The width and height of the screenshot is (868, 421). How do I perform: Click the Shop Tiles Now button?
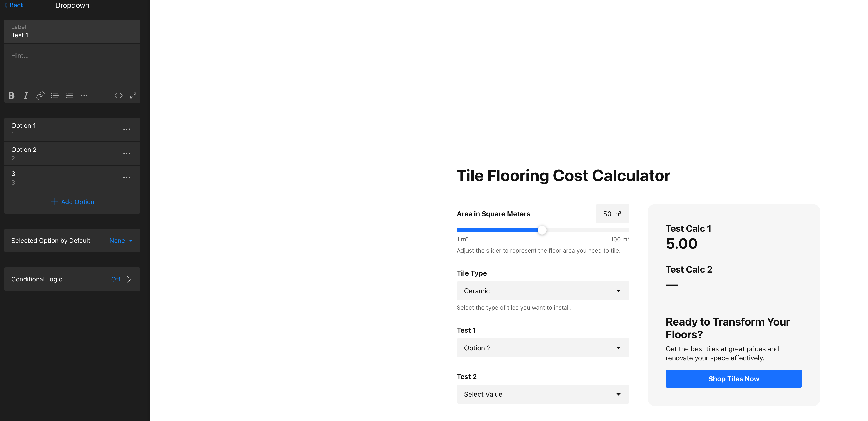[x=733, y=379]
